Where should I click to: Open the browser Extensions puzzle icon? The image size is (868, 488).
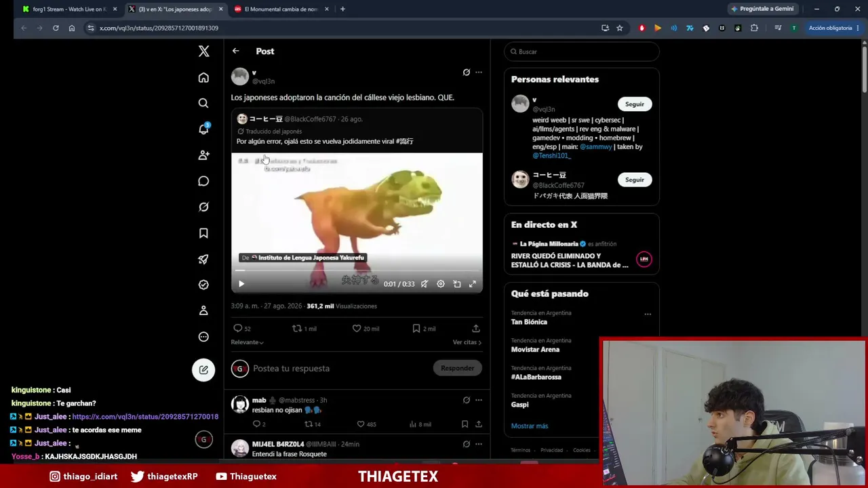(x=754, y=28)
